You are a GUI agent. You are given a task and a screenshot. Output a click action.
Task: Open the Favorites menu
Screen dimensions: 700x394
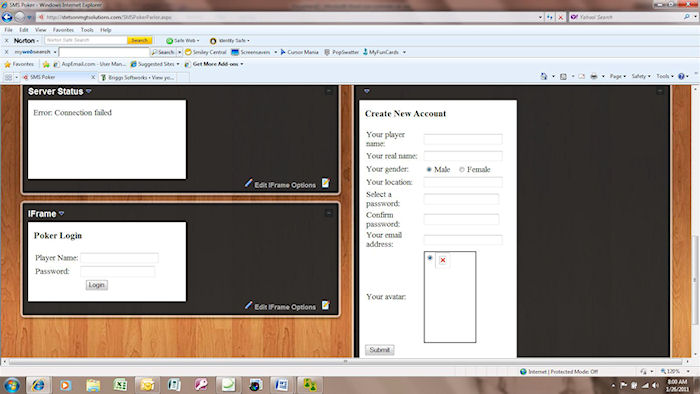pyautogui.click(x=63, y=30)
